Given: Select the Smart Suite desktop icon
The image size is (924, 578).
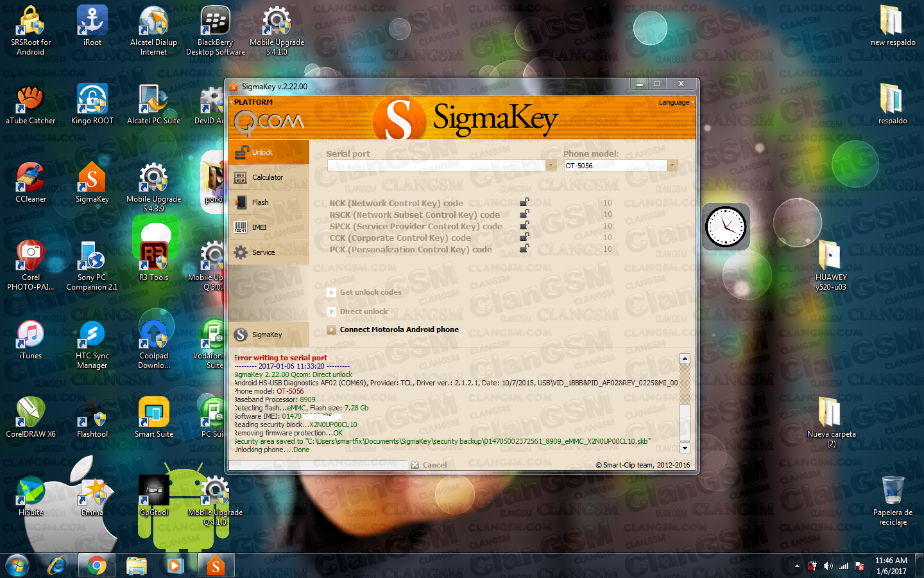Looking at the screenshot, I should pos(154,418).
